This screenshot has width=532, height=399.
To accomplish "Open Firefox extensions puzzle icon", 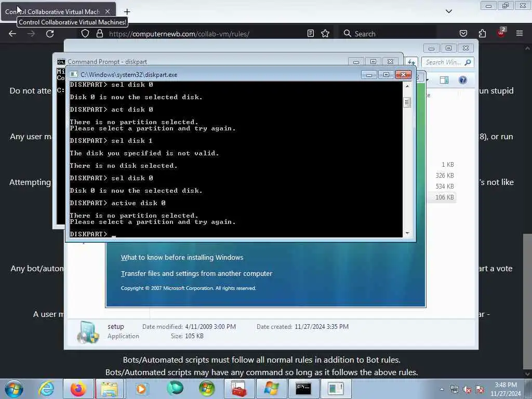I will (x=482, y=33).
